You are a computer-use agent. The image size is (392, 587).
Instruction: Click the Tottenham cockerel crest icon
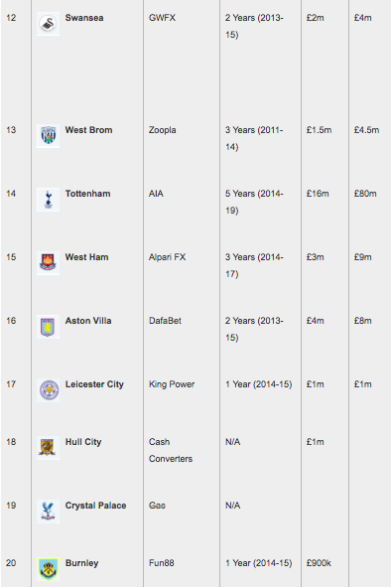(48, 200)
